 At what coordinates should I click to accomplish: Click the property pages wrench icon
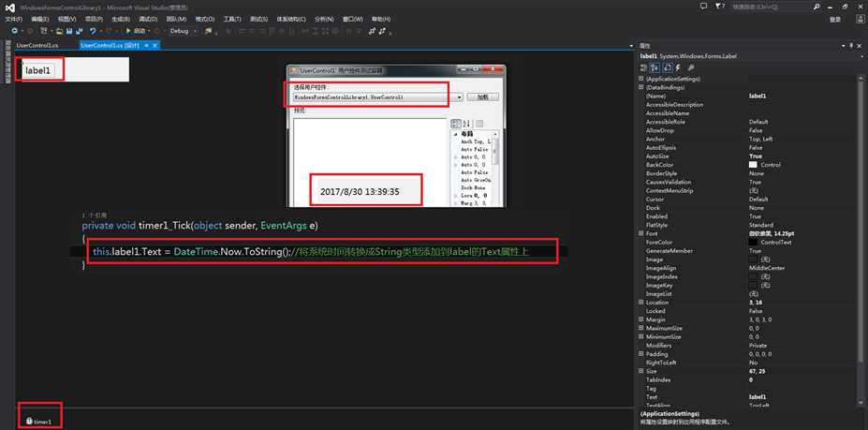691,67
